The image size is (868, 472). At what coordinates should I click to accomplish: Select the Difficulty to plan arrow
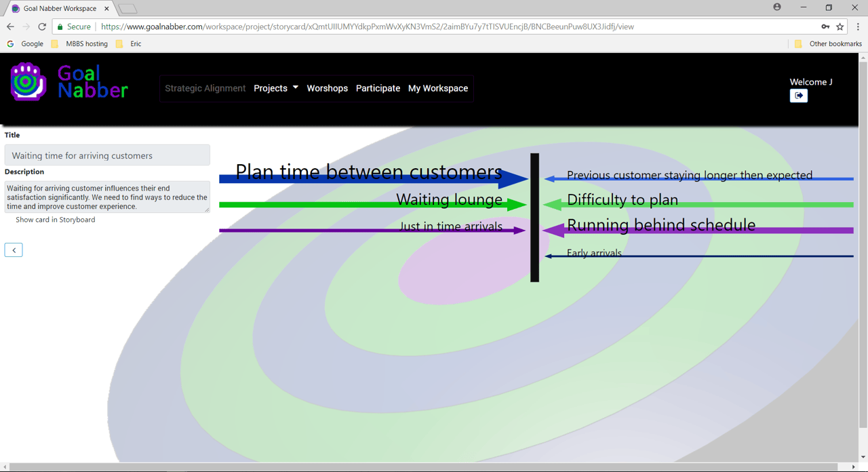tap(698, 204)
